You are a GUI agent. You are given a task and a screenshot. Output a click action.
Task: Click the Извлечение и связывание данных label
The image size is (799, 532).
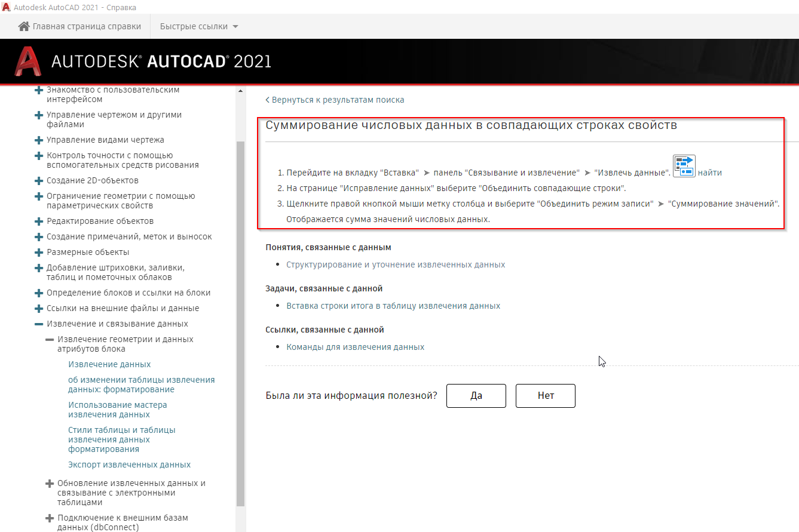click(118, 324)
